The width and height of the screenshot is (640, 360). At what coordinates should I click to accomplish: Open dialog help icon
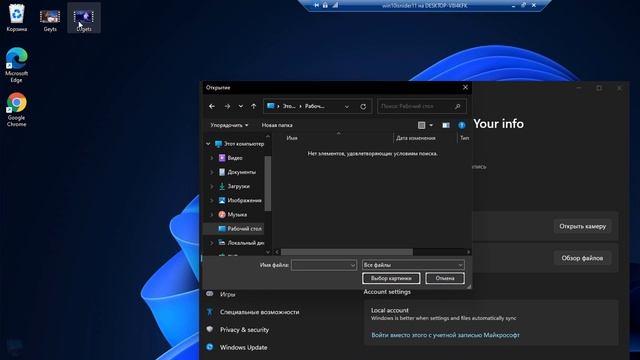click(462, 125)
